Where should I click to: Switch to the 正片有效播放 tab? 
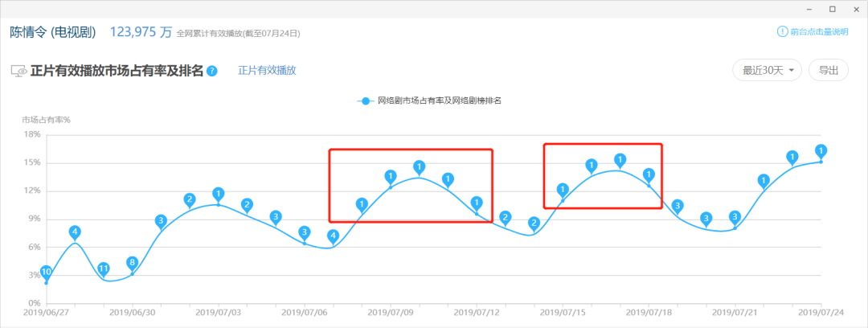point(267,71)
